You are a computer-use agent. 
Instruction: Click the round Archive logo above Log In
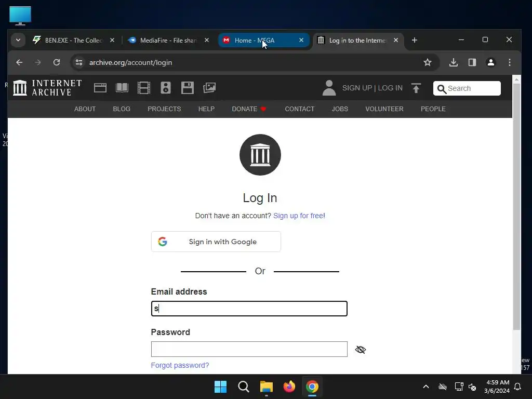click(x=260, y=155)
